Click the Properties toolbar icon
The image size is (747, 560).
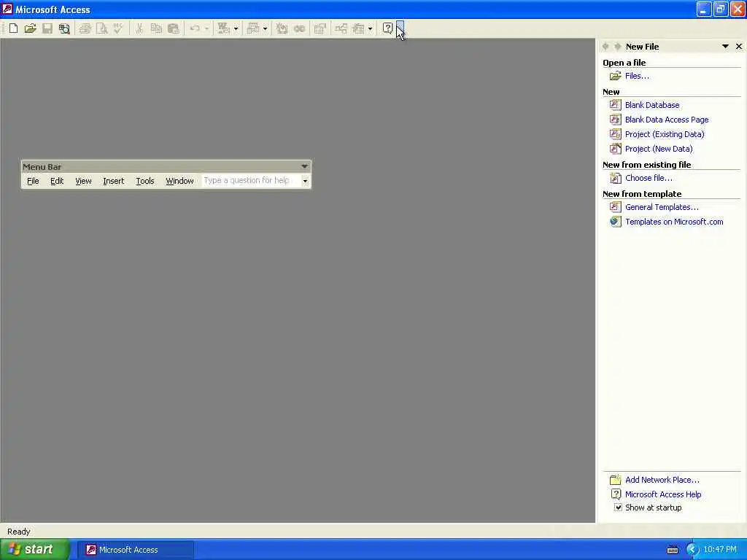point(320,28)
